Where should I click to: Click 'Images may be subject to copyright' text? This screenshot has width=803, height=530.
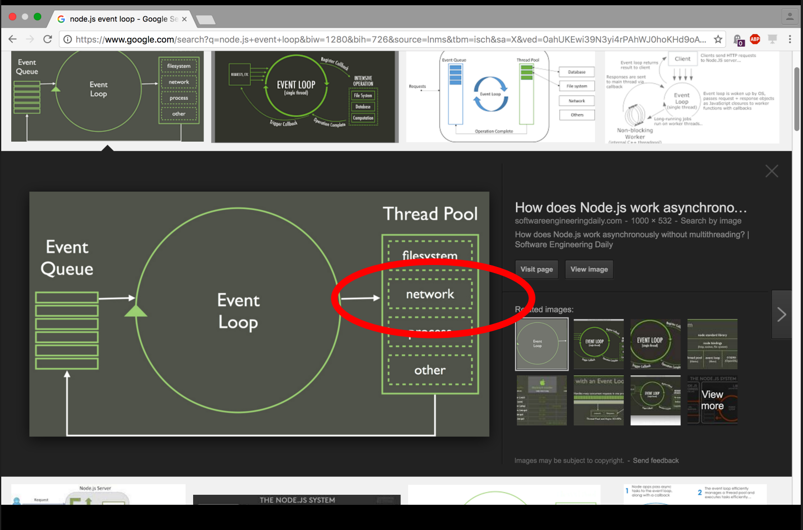(569, 460)
